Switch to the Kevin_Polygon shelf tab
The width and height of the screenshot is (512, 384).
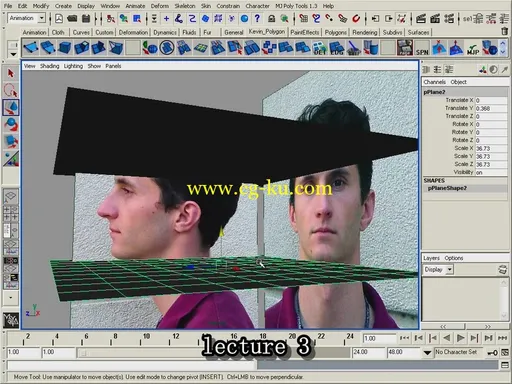pos(267,32)
